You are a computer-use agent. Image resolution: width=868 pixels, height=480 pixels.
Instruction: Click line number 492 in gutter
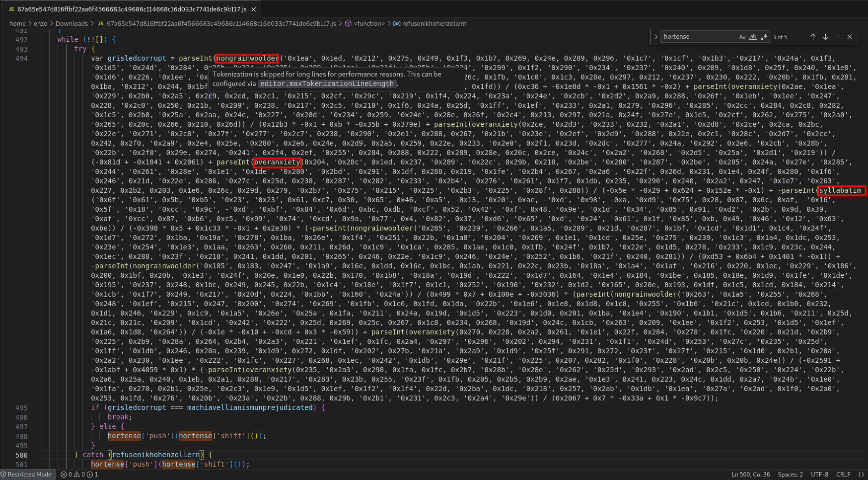coord(21,40)
